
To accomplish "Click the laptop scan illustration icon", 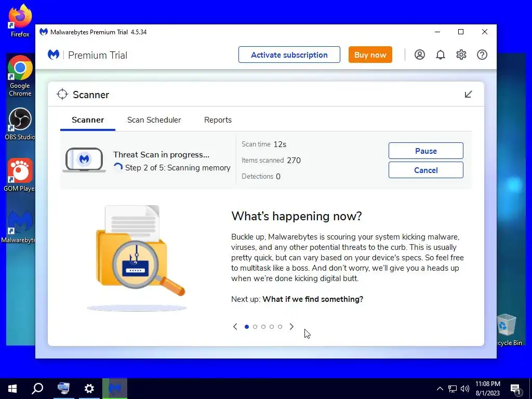I will click(x=84, y=160).
